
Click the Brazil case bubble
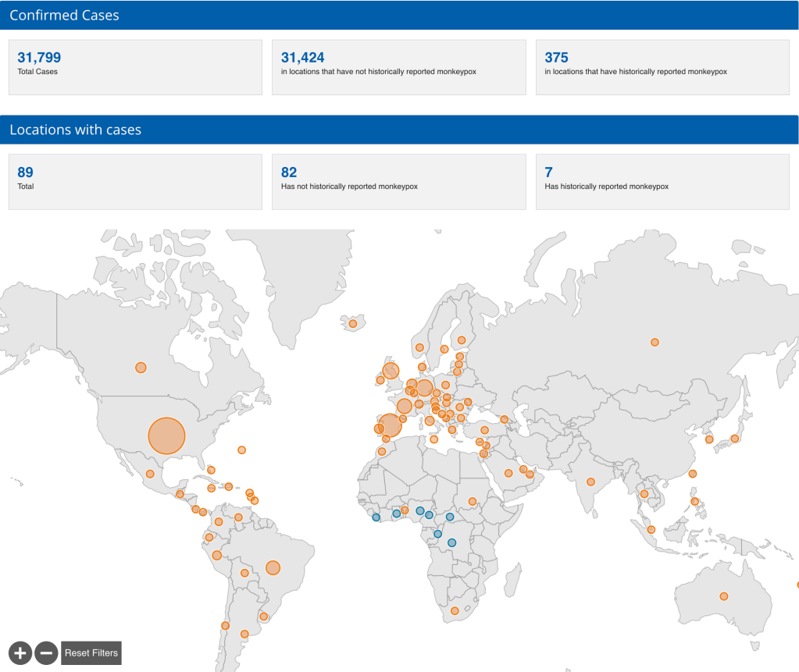[273, 567]
